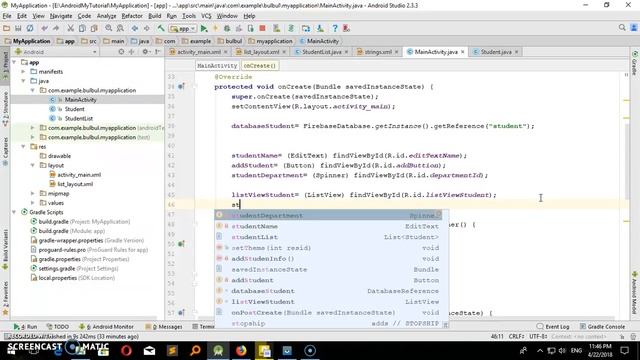
Task: Click the onCreate() breadcrumb
Action: point(260,66)
